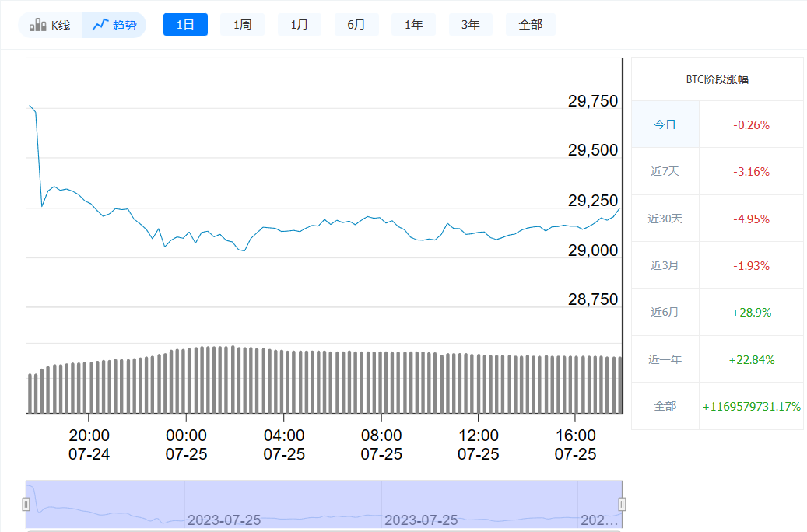Image resolution: width=807 pixels, height=532 pixels.
Task: Select the 3年 range option
Action: (470, 24)
